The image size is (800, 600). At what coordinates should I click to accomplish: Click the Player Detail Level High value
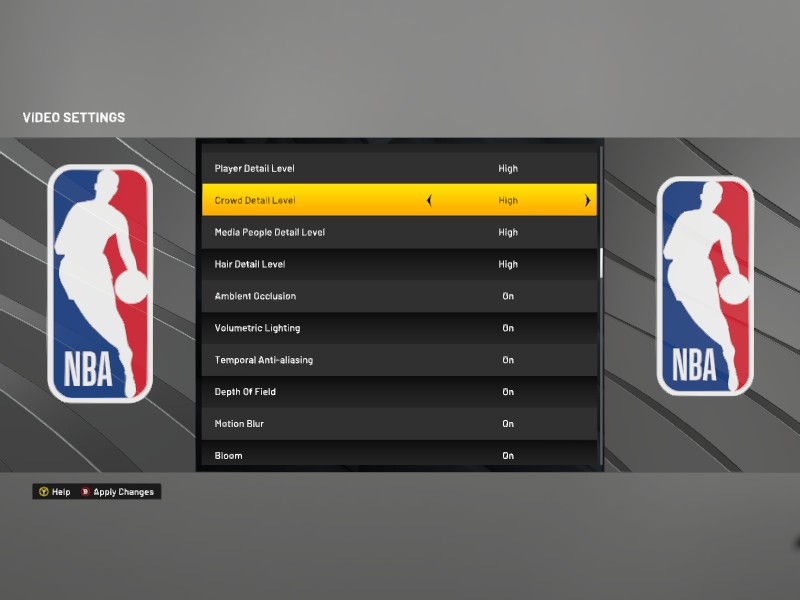508,168
